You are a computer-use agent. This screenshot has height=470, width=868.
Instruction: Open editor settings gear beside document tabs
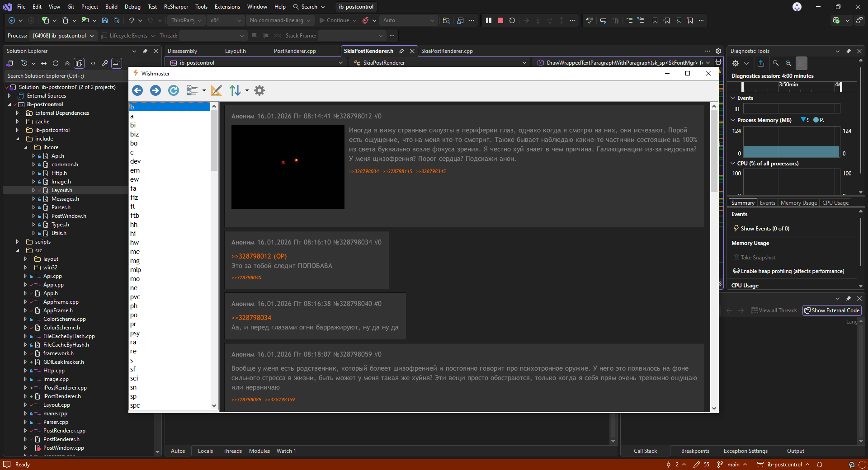(x=718, y=51)
